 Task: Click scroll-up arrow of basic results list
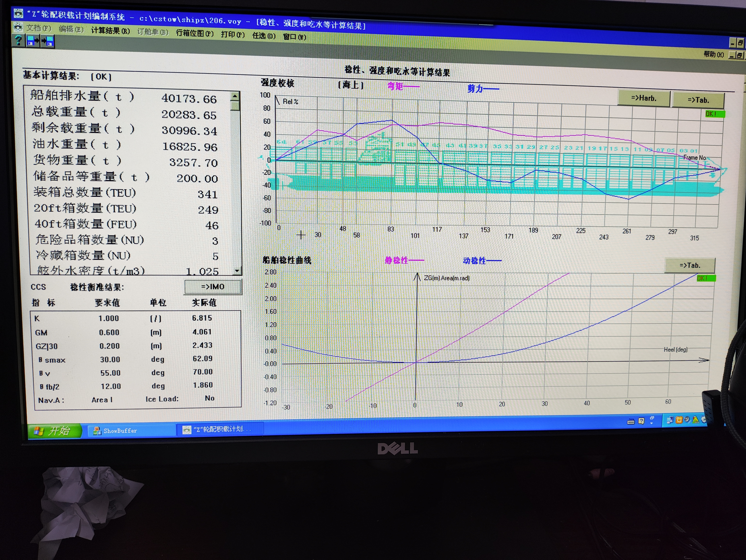coord(235,96)
